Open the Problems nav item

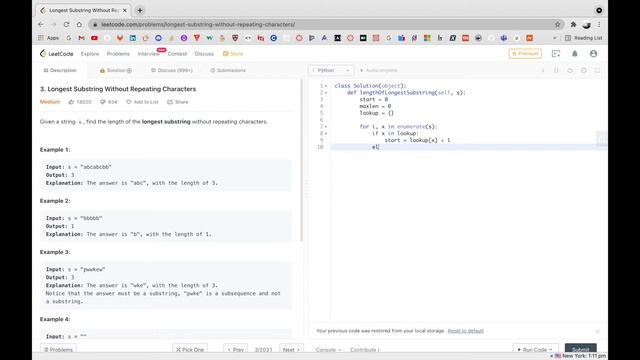click(x=118, y=54)
